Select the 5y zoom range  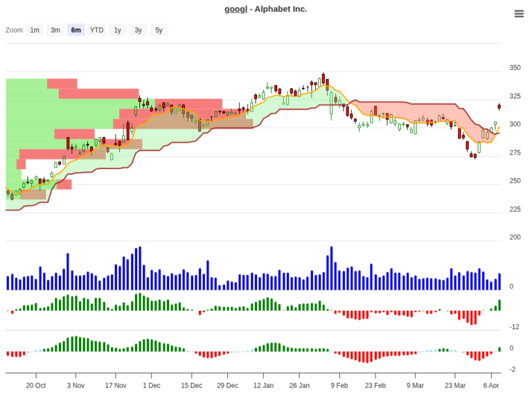(x=159, y=30)
